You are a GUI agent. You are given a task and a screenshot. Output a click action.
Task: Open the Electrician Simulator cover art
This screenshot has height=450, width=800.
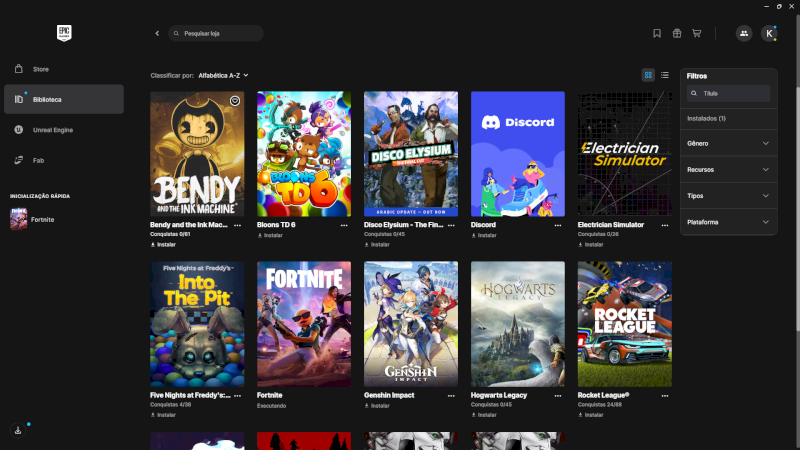(624, 154)
